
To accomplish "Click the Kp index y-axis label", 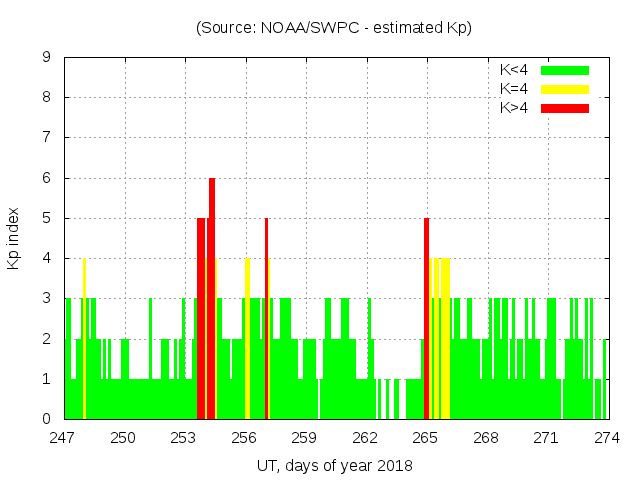I will [14, 238].
